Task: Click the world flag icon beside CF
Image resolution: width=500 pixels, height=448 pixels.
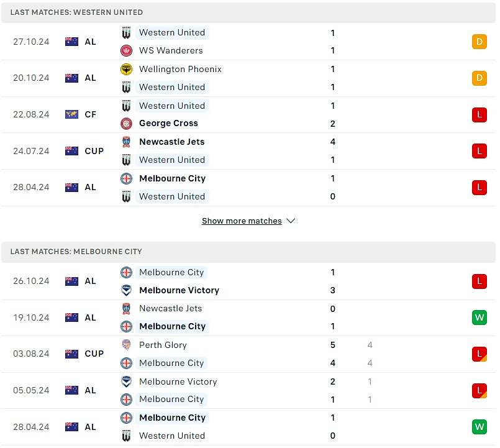Action: click(x=72, y=114)
